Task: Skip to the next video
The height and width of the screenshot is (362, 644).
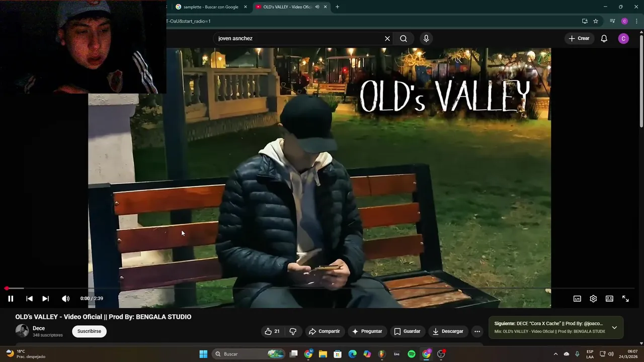Action: pyautogui.click(x=45, y=299)
